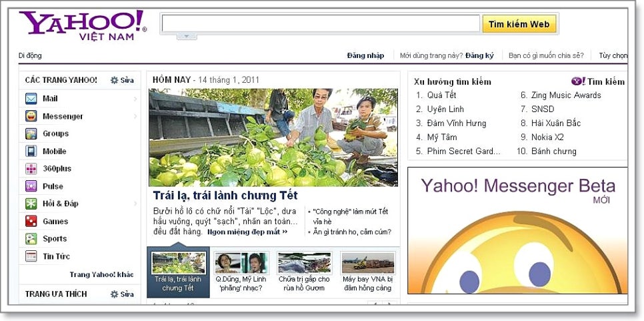Expand the Mail row arrow
This screenshot has height=321, width=644.
tap(135, 99)
